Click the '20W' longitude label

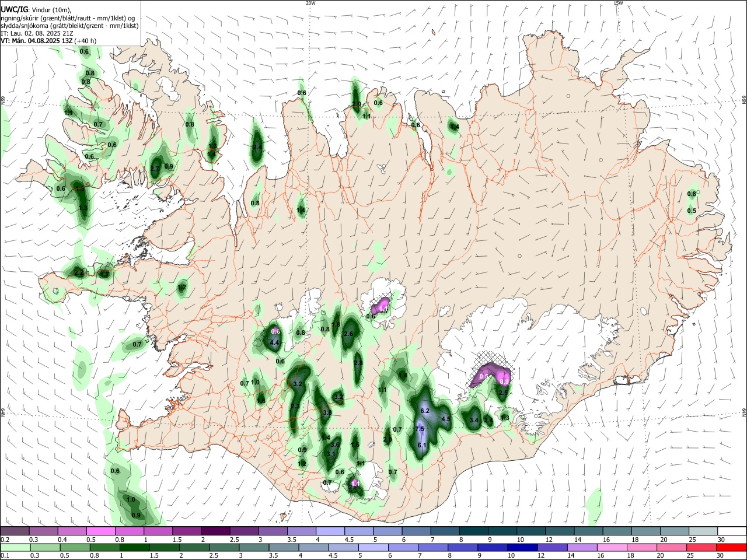310,3
